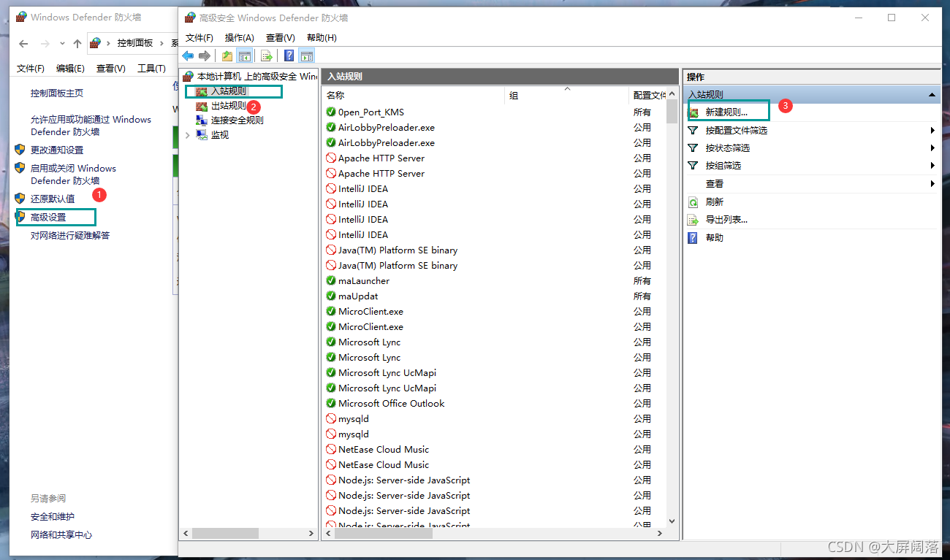This screenshot has width=950, height=560.
Task: Open the 文件(F) menu in the advanced security window
Action: pos(199,37)
